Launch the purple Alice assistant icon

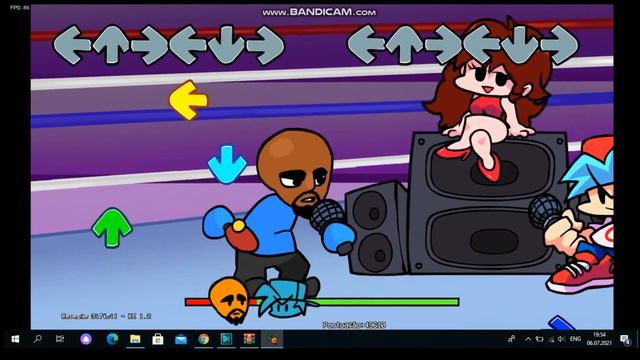(86, 339)
